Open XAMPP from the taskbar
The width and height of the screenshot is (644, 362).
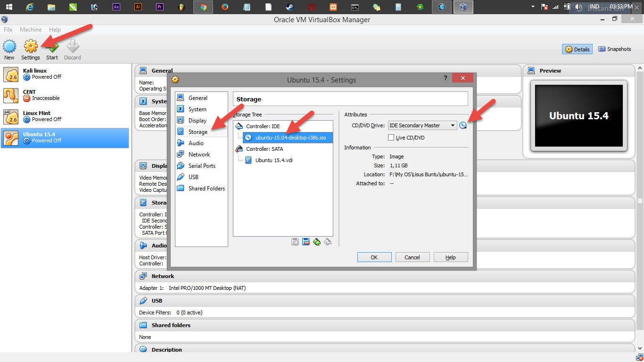pyautogui.click(x=333, y=7)
